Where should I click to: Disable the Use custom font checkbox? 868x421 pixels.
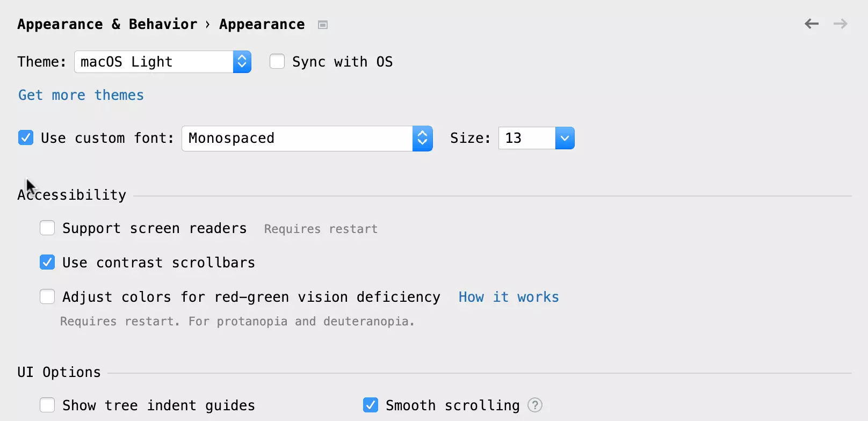(26, 138)
